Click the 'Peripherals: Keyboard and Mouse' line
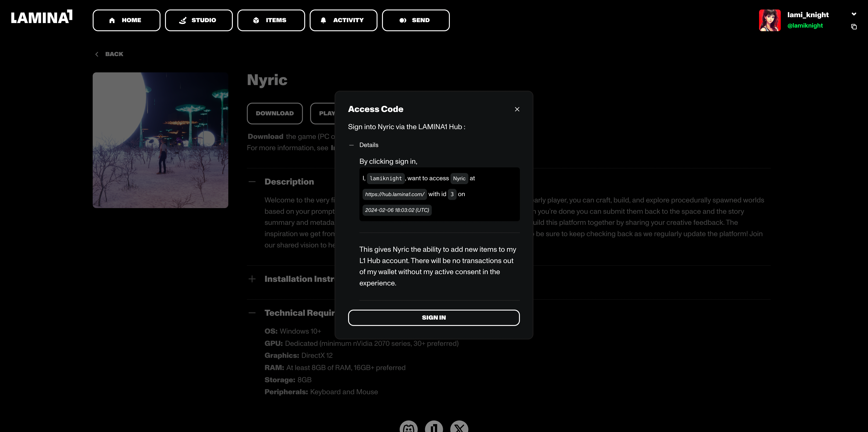Screen dimensions: 868x432 (x=321, y=392)
